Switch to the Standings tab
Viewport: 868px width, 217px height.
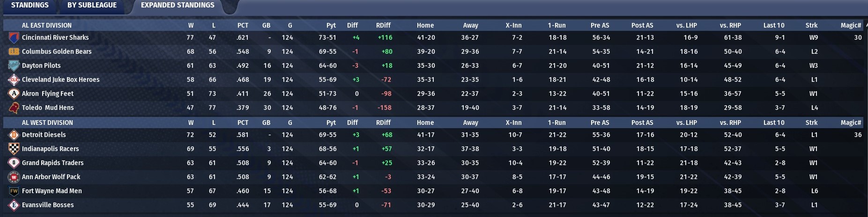click(30, 5)
